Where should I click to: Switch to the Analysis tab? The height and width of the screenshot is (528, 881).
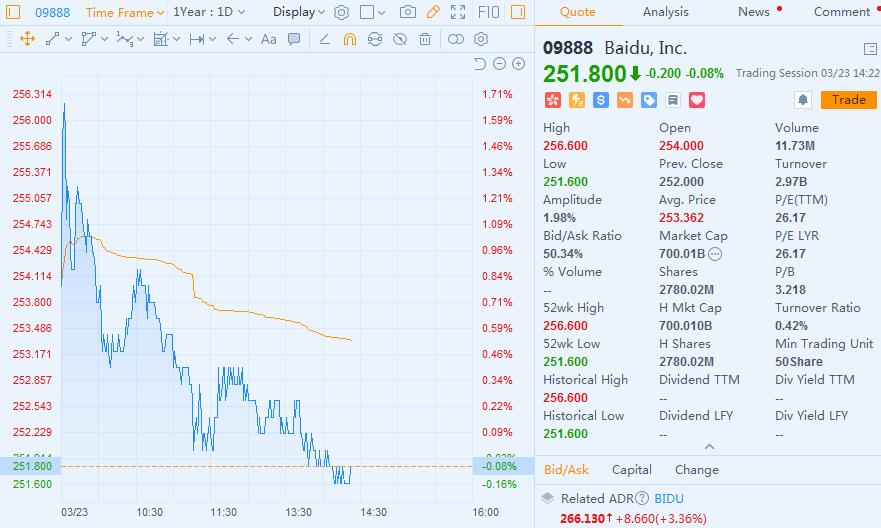click(x=665, y=12)
